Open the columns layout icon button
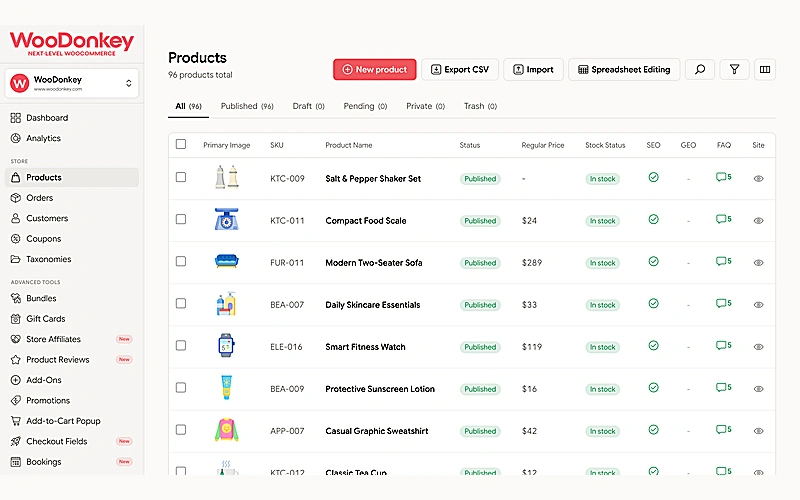Viewport: 800px width, 500px height. click(x=765, y=69)
